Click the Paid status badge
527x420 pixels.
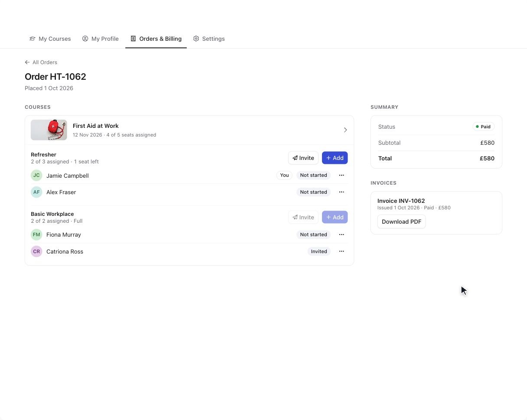484,127
